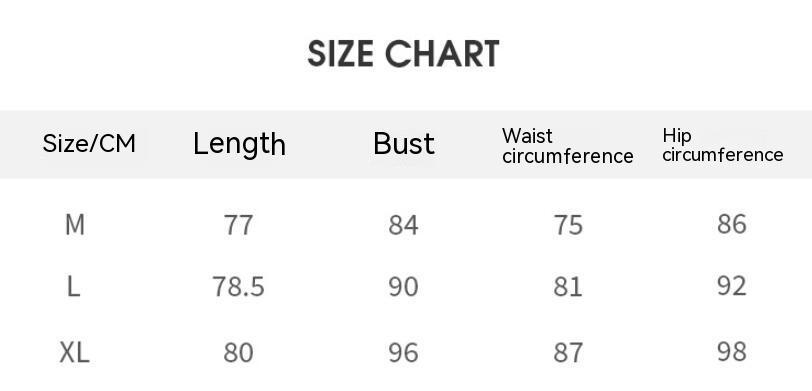Click hip value 86

point(732,224)
